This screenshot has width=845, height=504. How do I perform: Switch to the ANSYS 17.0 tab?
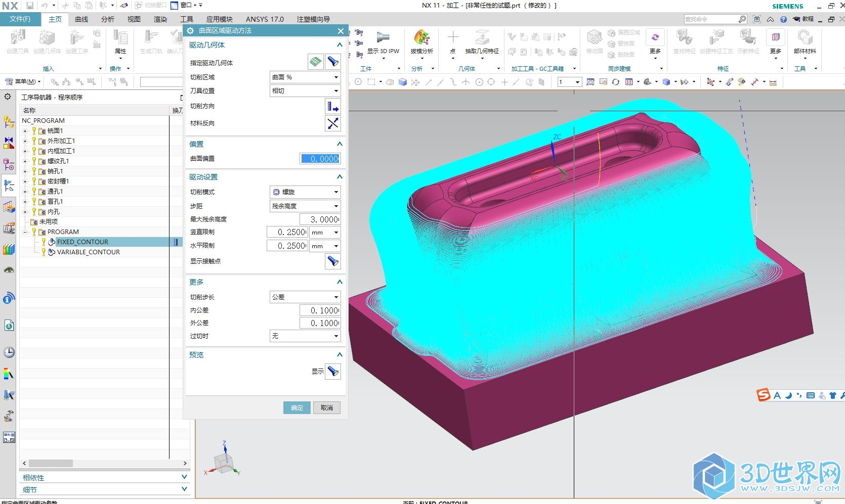(x=265, y=19)
